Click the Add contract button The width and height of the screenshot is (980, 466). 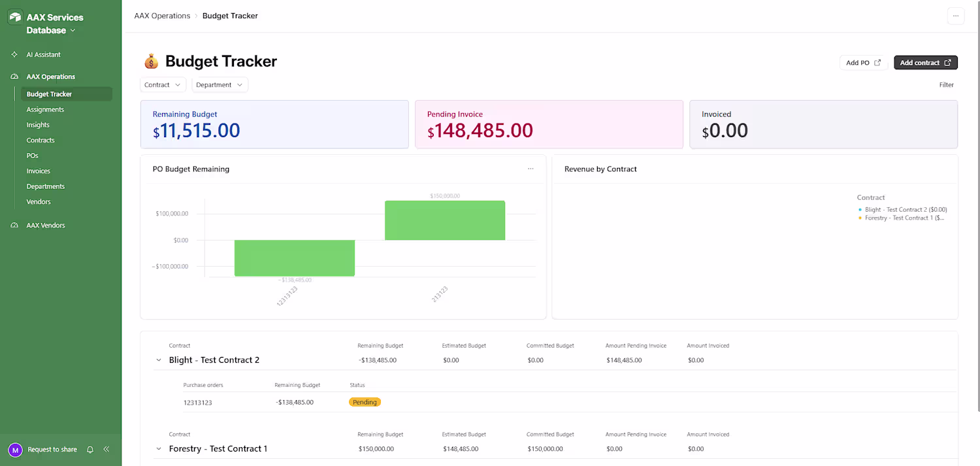click(925, 63)
